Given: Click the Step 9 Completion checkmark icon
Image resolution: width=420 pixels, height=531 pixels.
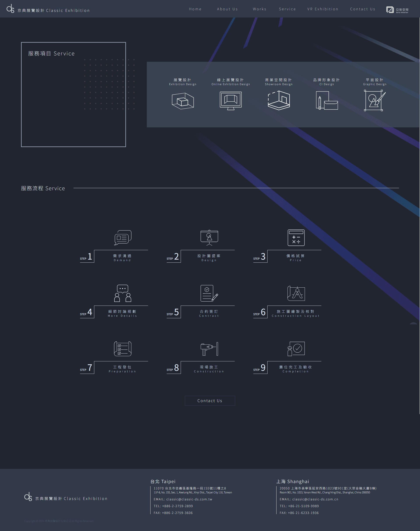Looking at the screenshot, I should [296, 349].
